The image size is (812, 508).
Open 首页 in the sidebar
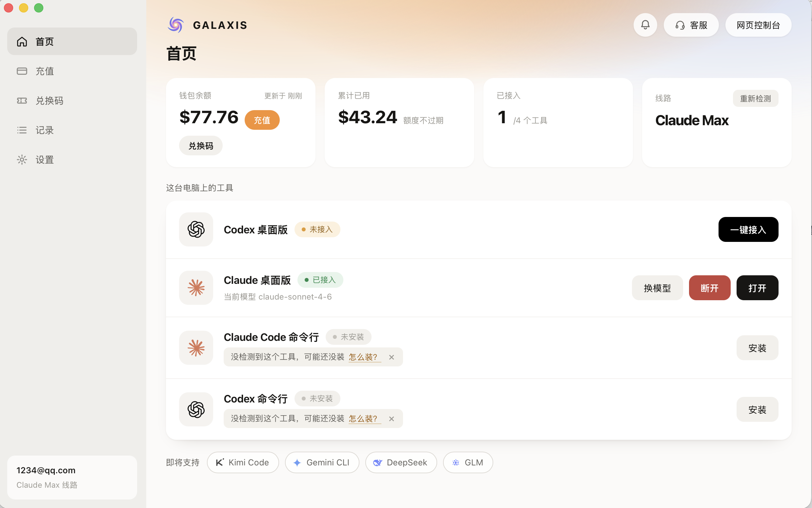pos(72,41)
